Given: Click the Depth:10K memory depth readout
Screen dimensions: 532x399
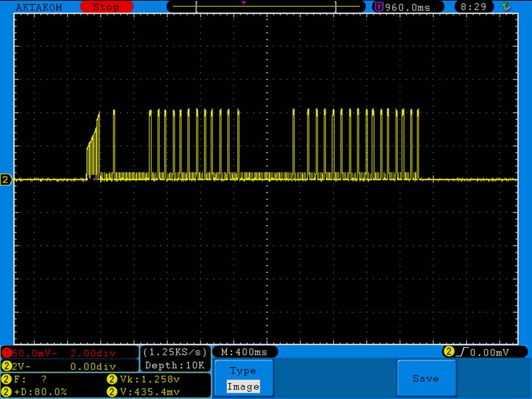Looking at the screenshot, I should (175, 365).
